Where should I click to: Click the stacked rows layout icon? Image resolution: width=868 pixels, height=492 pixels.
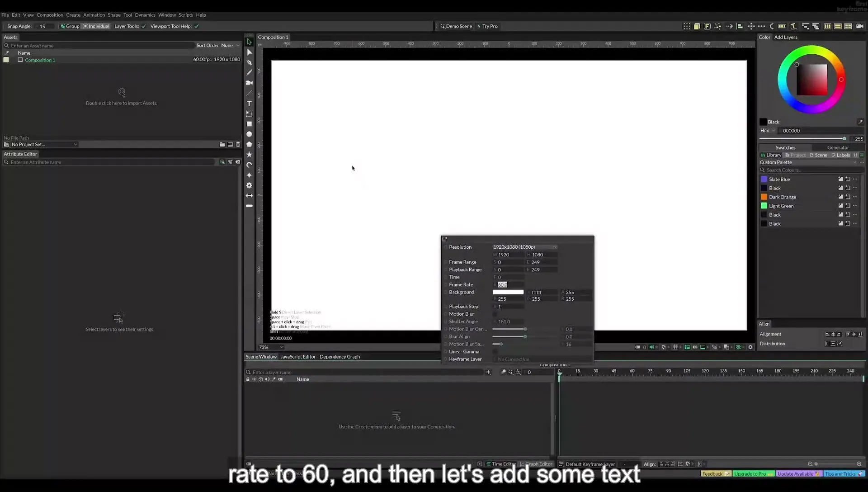click(838, 26)
